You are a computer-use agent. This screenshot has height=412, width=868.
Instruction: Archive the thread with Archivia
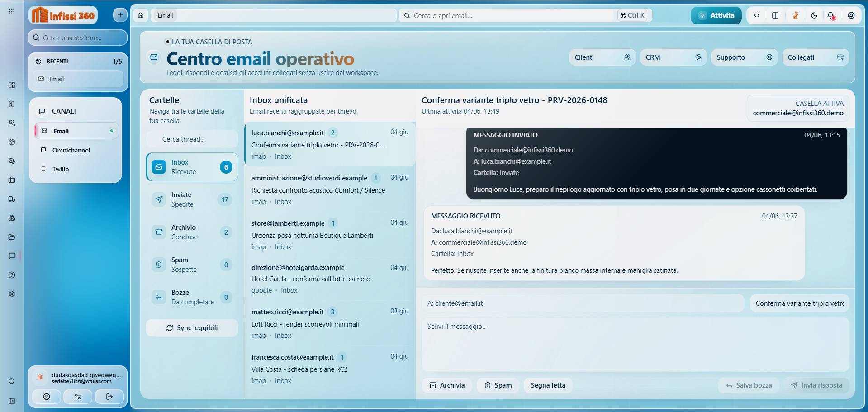tap(447, 385)
